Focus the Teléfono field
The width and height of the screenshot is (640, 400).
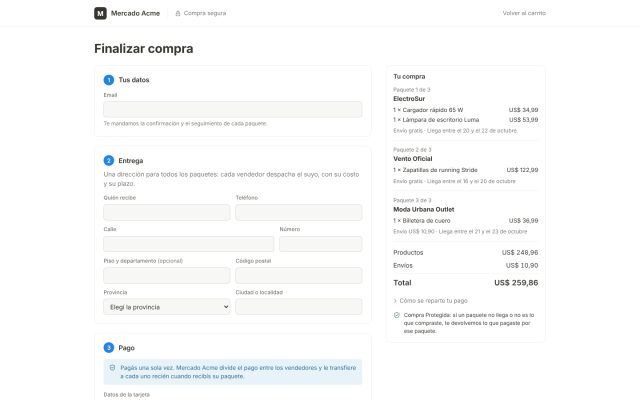299,212
